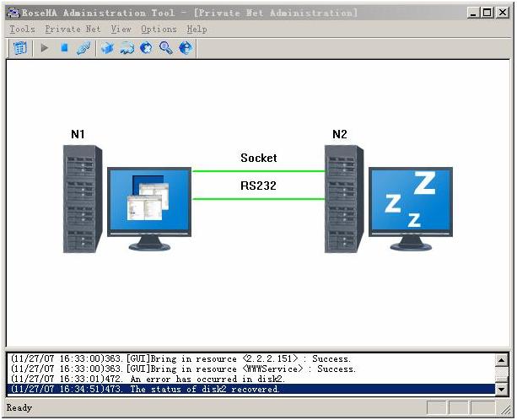This screenshot has width=517, height=420.
Task: Select log line about WWWService resource
Action: 251,369
